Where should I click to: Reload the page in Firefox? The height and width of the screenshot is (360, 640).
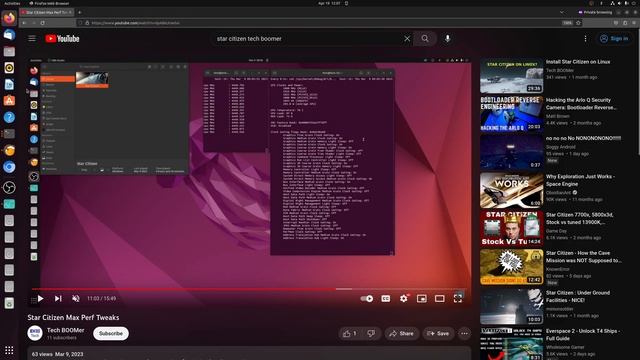(x=42, y=23)
